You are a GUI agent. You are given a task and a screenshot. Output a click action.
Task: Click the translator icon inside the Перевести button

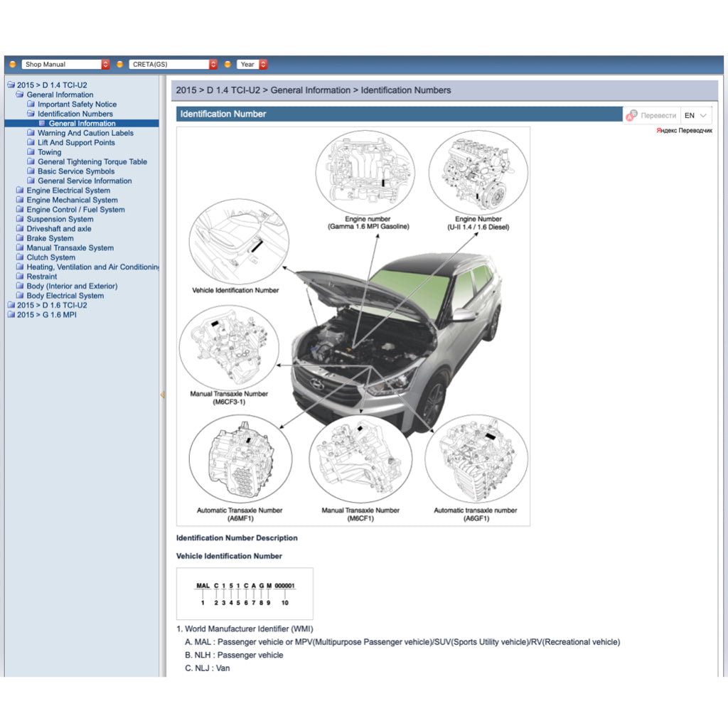631,115
